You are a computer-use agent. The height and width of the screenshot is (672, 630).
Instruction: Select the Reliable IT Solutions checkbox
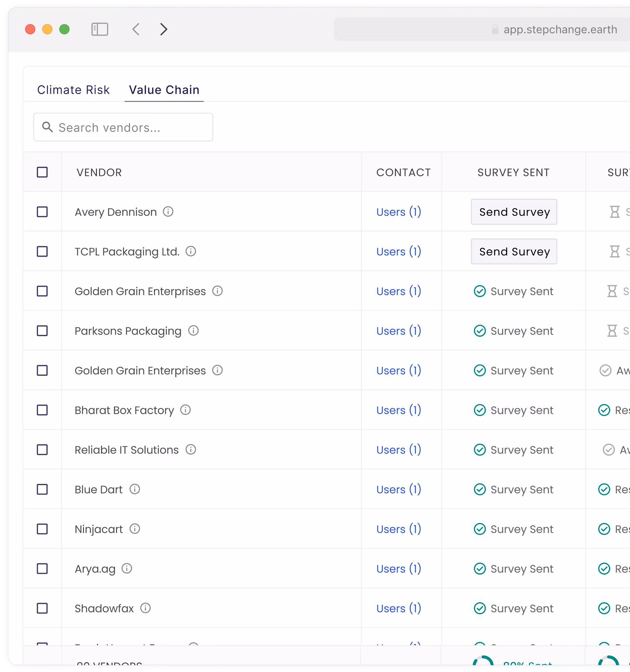[x=42, y=450]
